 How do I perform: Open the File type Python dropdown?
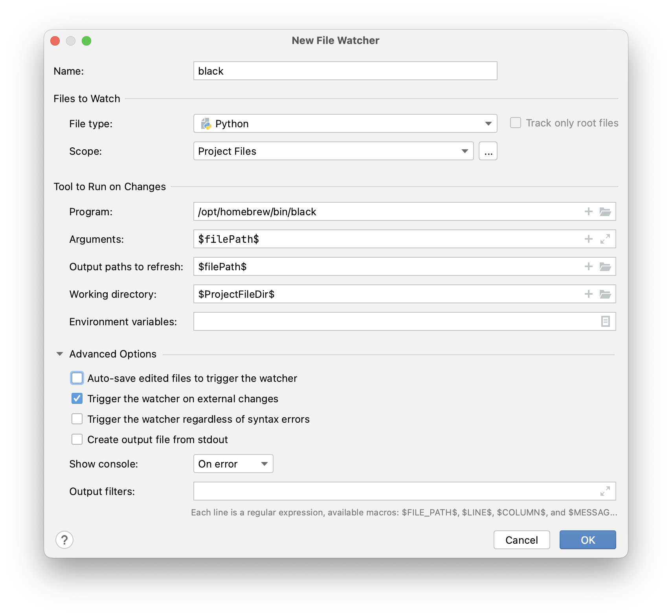point(345,124)
